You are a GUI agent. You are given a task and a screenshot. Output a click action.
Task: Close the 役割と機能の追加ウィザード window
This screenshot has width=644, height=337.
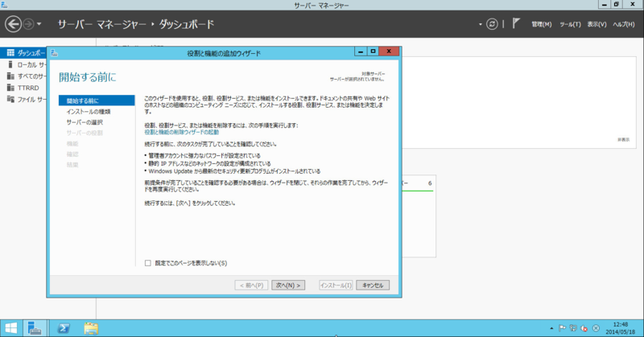pos(389,51)
